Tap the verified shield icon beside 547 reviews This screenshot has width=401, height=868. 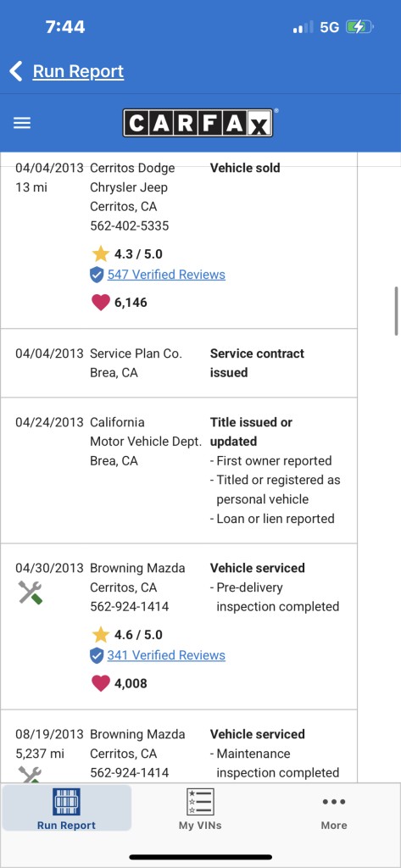97,275
